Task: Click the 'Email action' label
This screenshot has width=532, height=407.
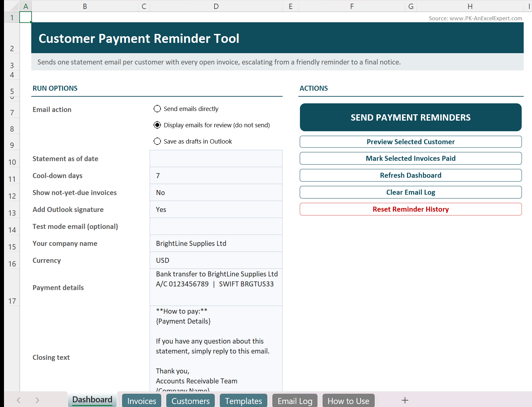Action: (x=52, y=110)
